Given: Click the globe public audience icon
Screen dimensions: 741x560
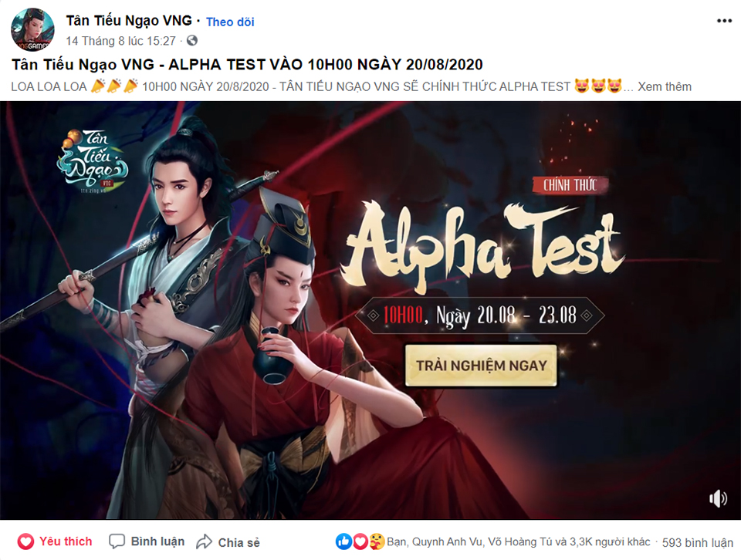Looking at the screenshot, I should (192, 41).
